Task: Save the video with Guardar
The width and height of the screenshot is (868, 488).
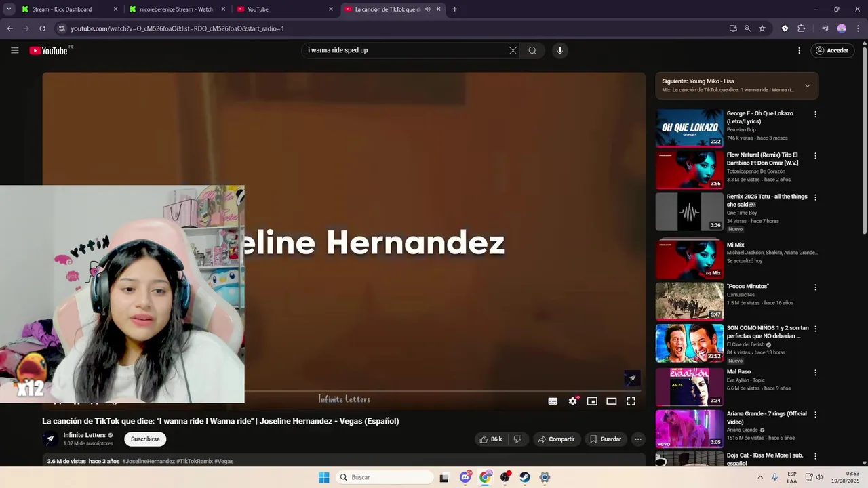Action: pyautogui.click(x=605, y=439)
